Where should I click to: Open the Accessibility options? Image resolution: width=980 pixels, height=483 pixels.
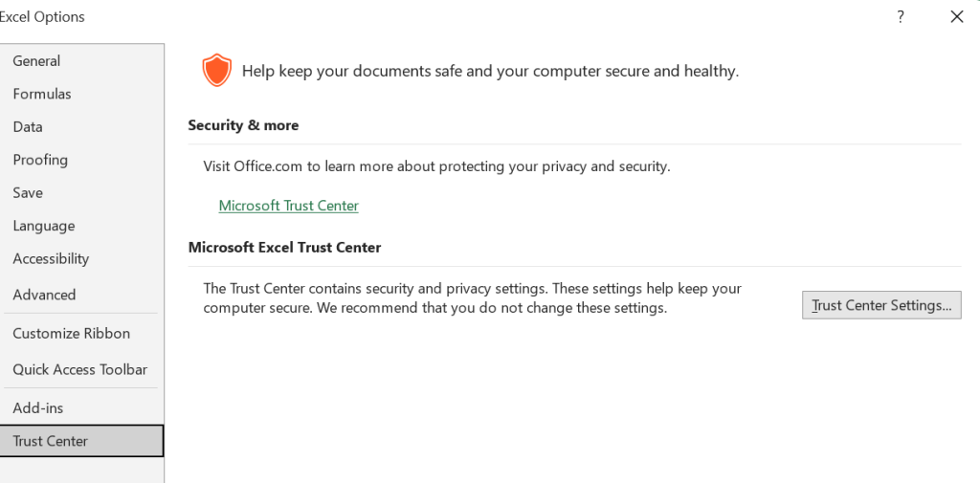[x=51, y=259]
